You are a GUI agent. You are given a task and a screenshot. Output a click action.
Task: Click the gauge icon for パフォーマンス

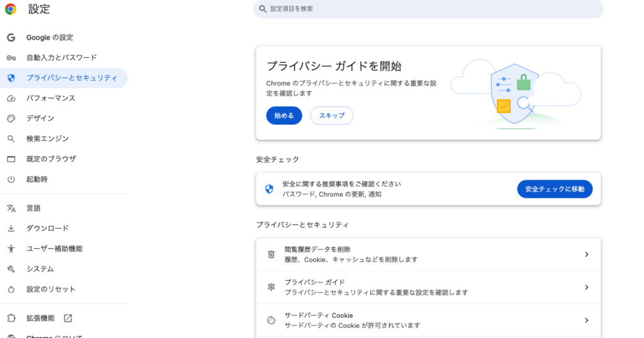tap(11, 99)
